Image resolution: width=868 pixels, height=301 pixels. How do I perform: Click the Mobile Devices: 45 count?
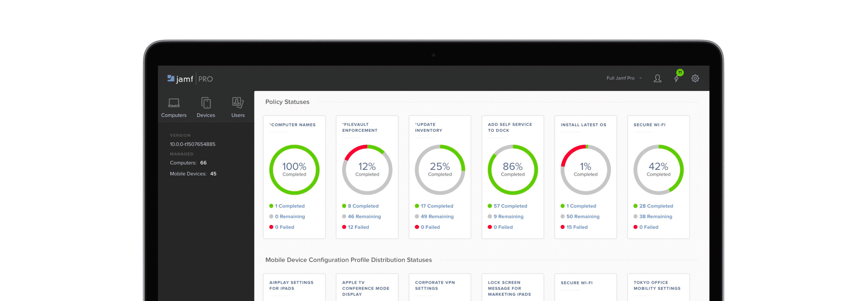193,174
